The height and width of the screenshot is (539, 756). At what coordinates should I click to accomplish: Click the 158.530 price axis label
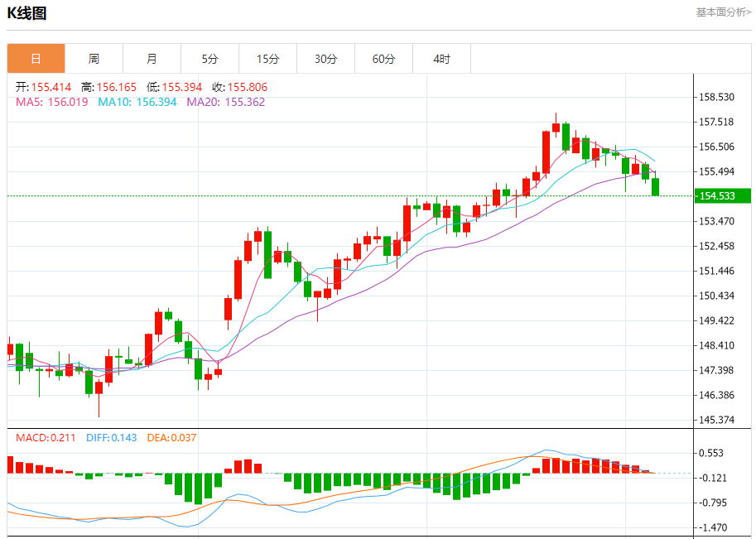(x=716, y=97)
